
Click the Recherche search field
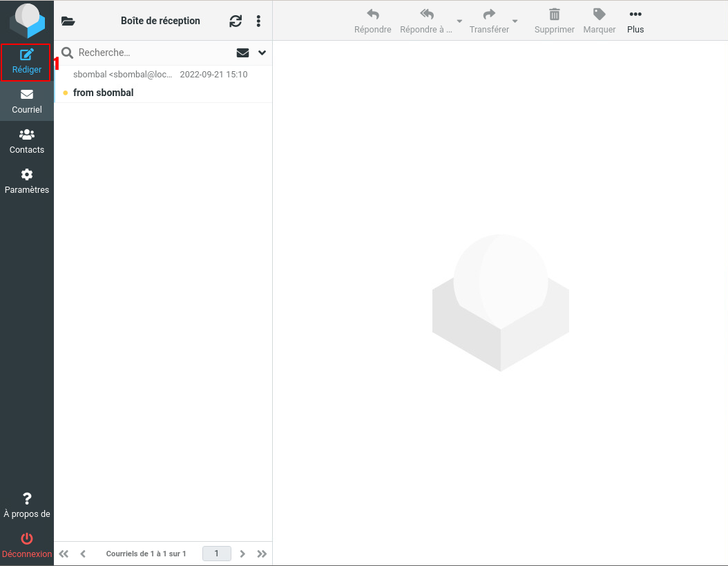[152, 53]
